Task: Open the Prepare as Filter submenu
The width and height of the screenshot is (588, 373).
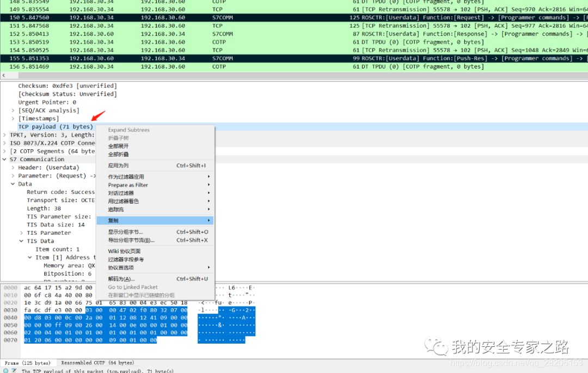Action: [155, 185]
